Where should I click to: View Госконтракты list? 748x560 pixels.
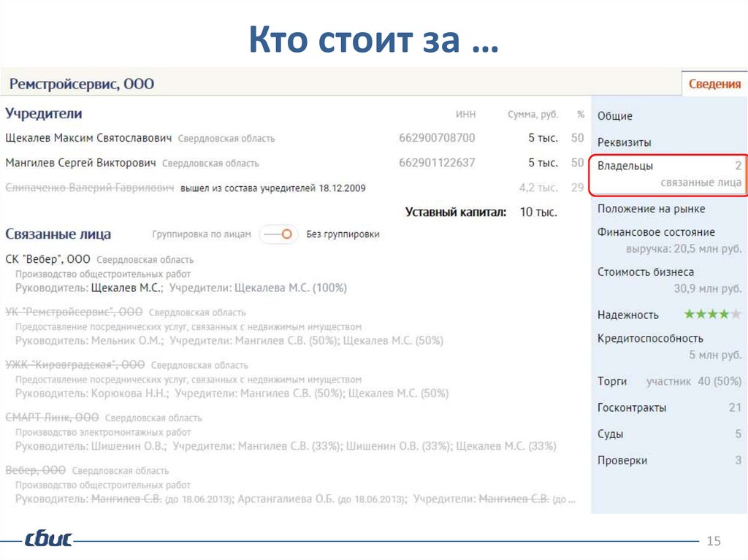[632, 407]
